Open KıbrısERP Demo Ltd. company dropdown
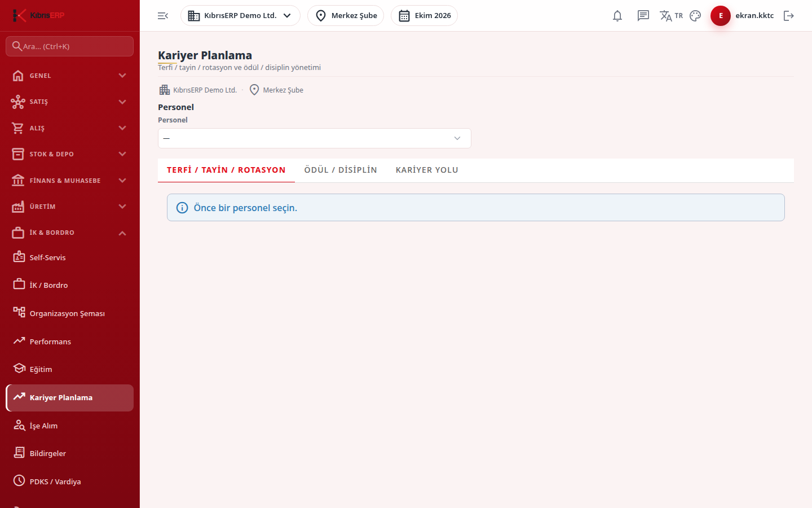Image resolution: width=812 pixels, height=508 pixels. coord(240,16)
